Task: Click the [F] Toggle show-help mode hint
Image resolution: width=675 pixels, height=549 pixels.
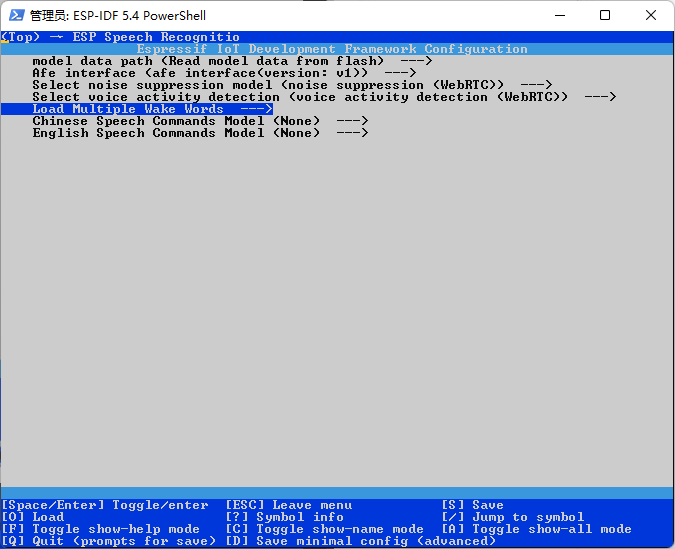Action: point(101,529)
